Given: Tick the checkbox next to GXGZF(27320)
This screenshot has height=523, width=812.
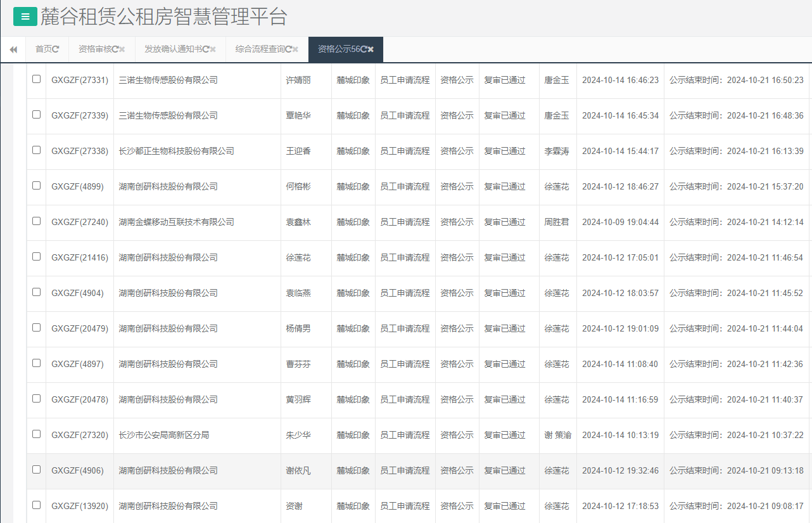Looking at the screenshot, I should 36,434.
